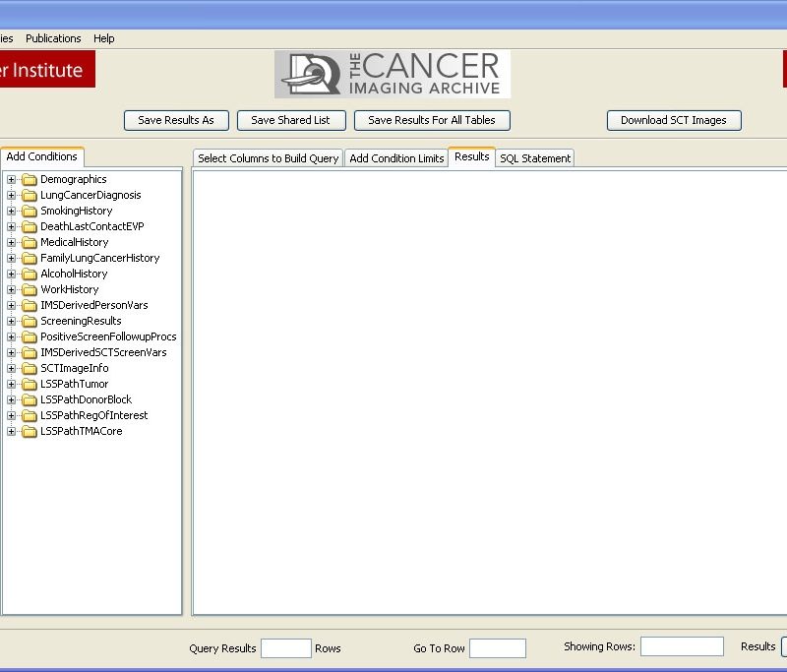
Task: Click the Go To Row input field
Action: point(498,648)
